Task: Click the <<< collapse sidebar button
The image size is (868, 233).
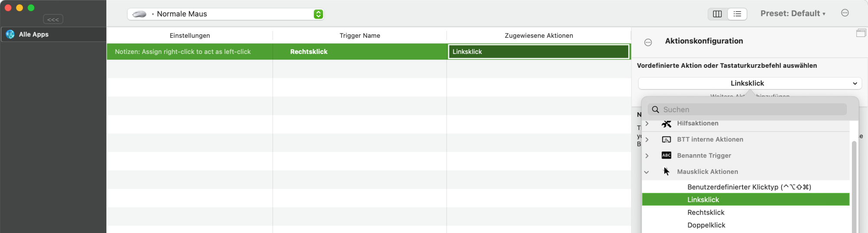Action: pyautogui.click(x=53, y=20)
